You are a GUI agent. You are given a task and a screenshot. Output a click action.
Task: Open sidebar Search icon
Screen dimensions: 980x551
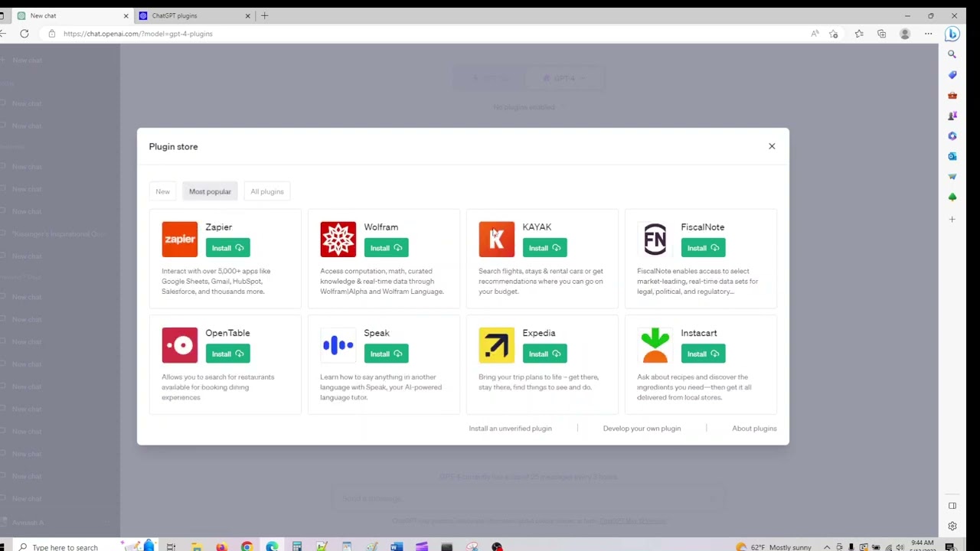click(x=952, y=54)
